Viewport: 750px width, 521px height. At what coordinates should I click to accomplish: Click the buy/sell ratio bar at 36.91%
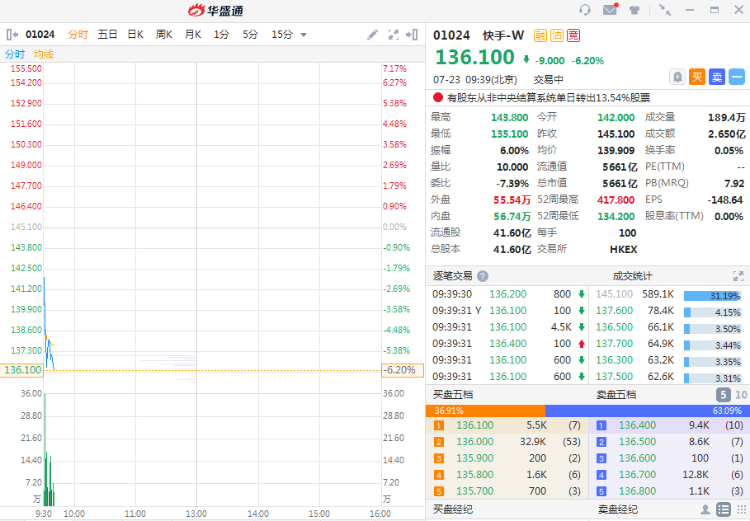coord(486,411)
